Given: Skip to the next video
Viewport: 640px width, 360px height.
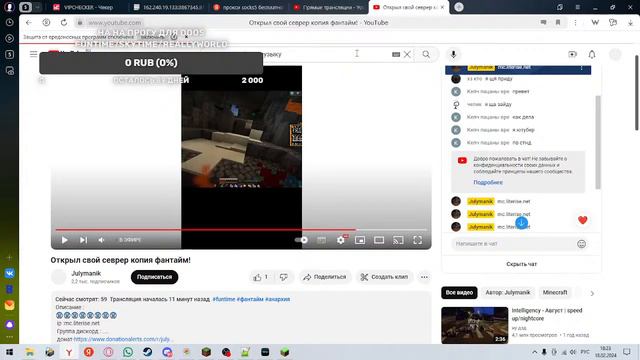Looking at the screenshot, I should pos(83,240).
